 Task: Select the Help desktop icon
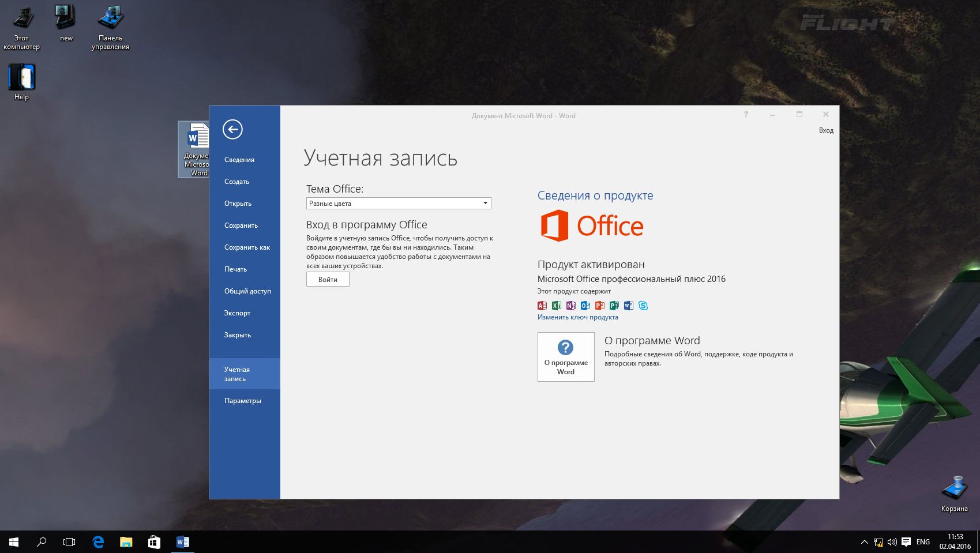pyautogui.click(x=22, y=82)
